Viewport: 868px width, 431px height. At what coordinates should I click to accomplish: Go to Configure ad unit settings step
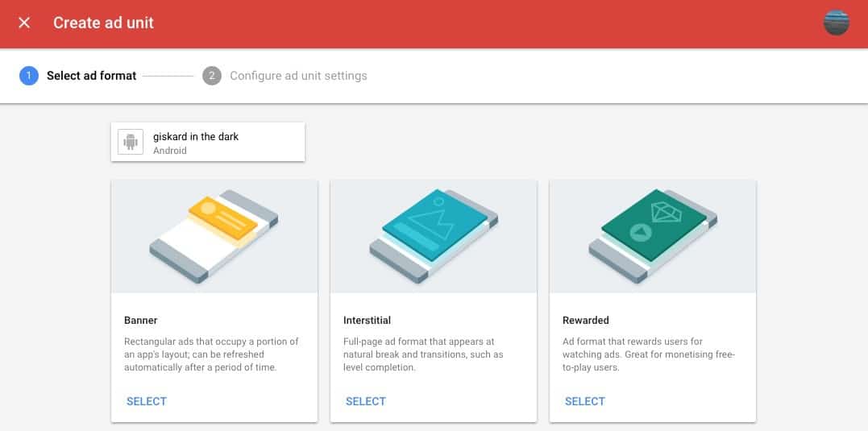click(298, 76)
